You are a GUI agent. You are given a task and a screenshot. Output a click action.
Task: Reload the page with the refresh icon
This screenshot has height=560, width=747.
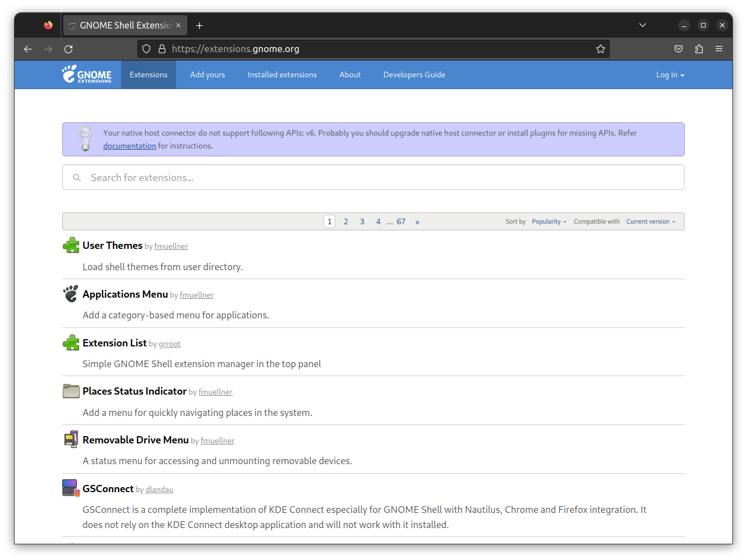[x=68, y=49]
